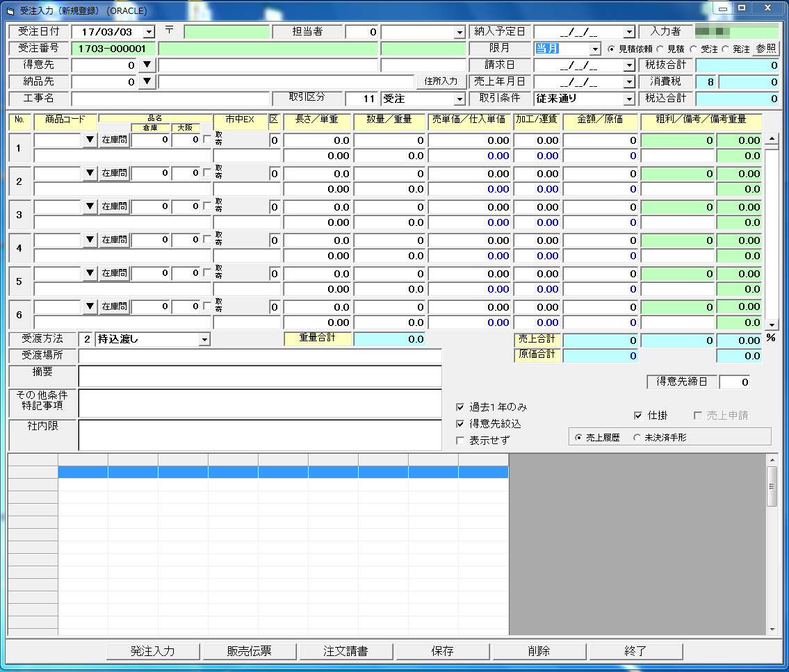Open 納品先 lookup arrow

(x=147, y=81)
